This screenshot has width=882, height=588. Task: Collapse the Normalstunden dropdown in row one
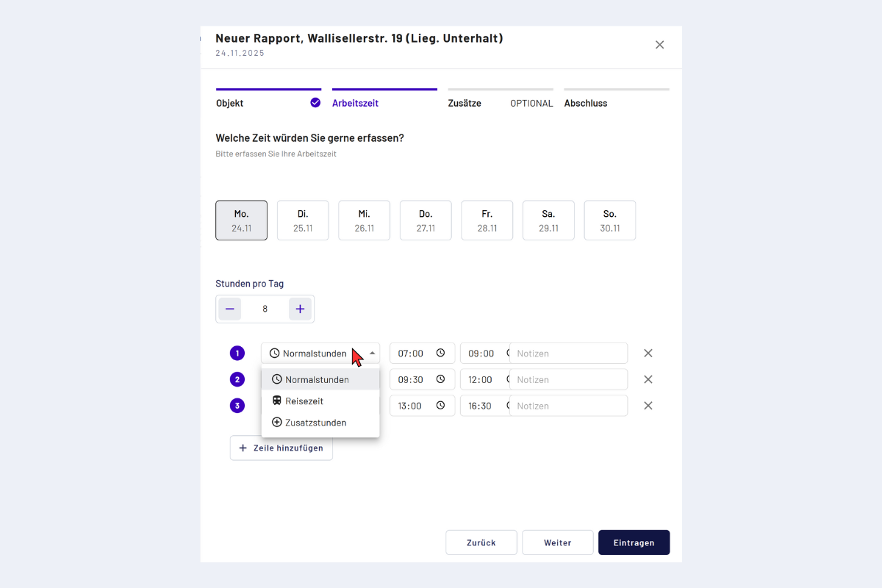[372, 353]
